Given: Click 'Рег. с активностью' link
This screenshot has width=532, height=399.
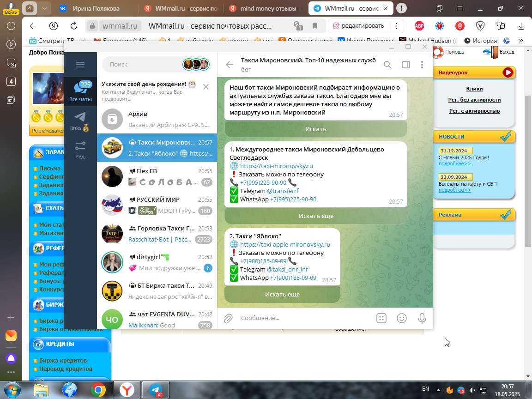Looking at the screenshot, I should pyautogui.click(x=474, y=111).
